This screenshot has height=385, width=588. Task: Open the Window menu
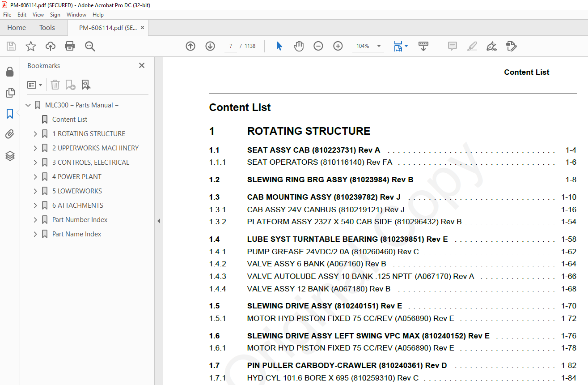(76, 15)
